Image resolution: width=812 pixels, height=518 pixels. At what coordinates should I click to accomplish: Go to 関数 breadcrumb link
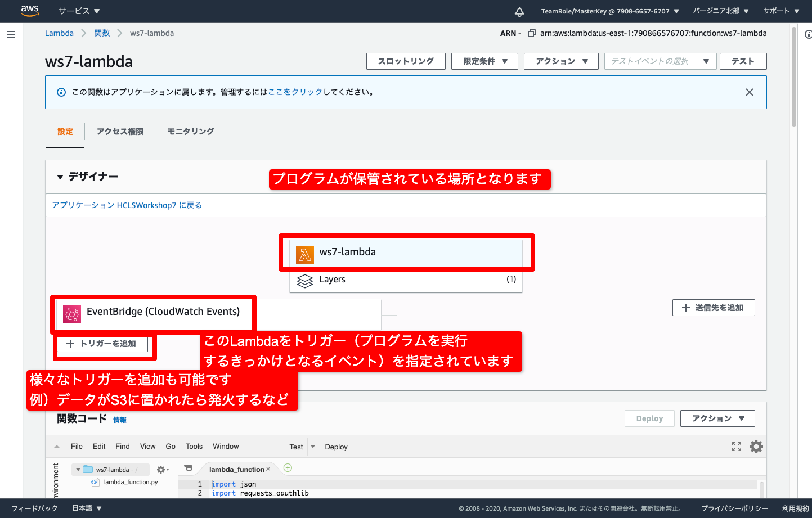pyautogui.click(x=102, y=33)
